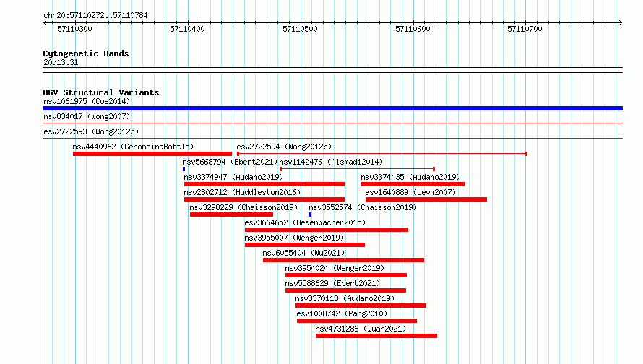
Task: Open the nsv5668794 (Ebert2021) label
Action: [x=230, y=162]
